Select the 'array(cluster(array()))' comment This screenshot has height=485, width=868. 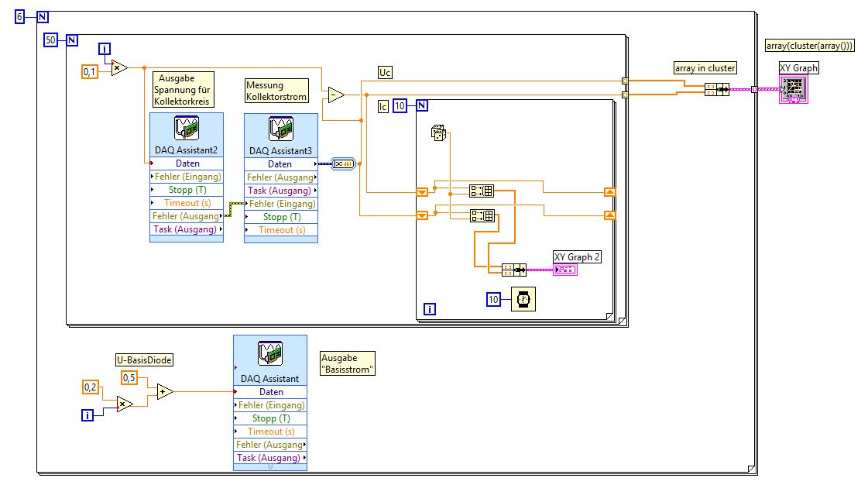[x=810, y=46]
